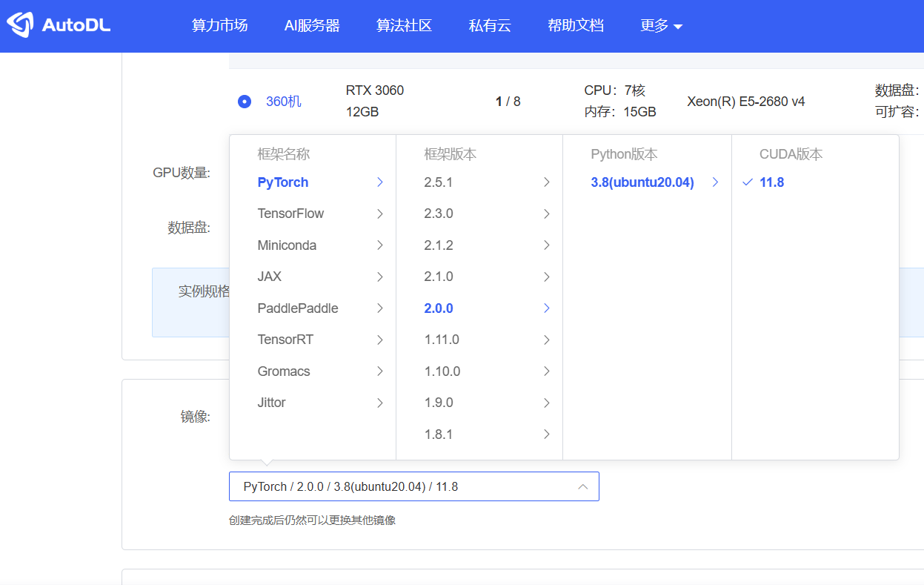The image size is (924, 585).
Task: Click the AutoDL logo icon
Action: [20, 24]
